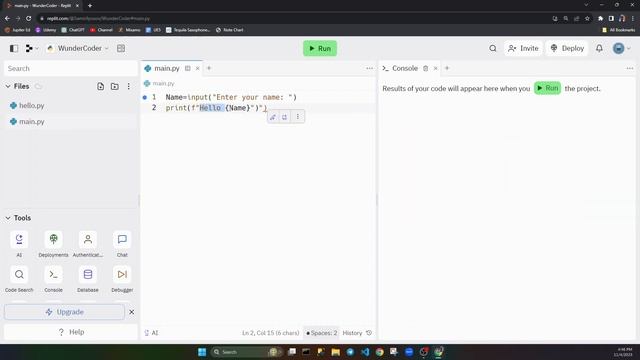This screenshot has width=640, height=360.
Task: Open the History timeline
Action: pyautogui.click(x=357, y=333)
